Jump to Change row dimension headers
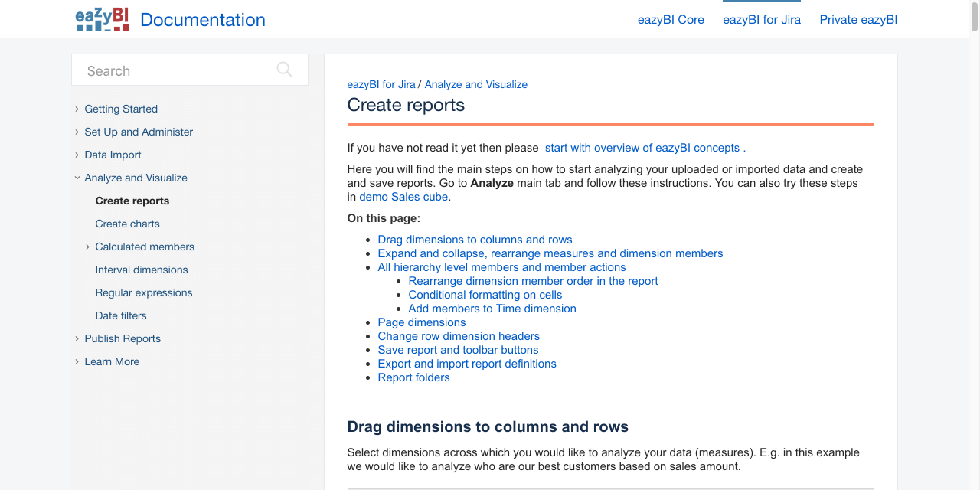980x490 pixels. coord(459,336)
